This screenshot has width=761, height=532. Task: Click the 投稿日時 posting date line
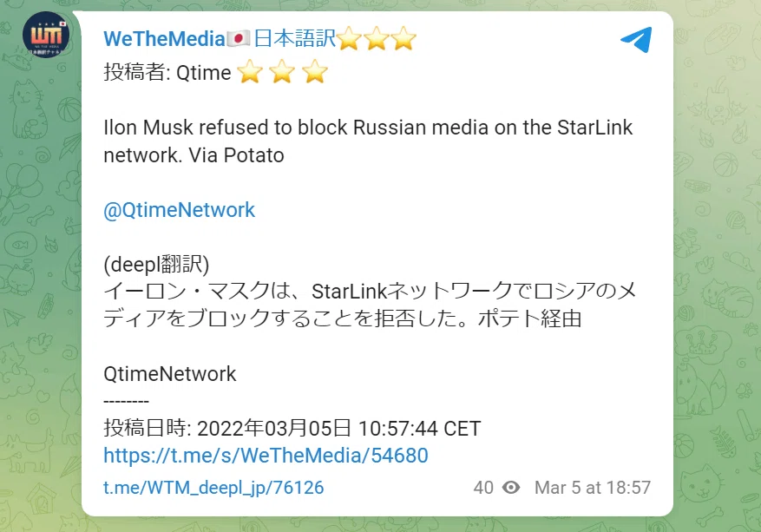[x=292, y=428]
